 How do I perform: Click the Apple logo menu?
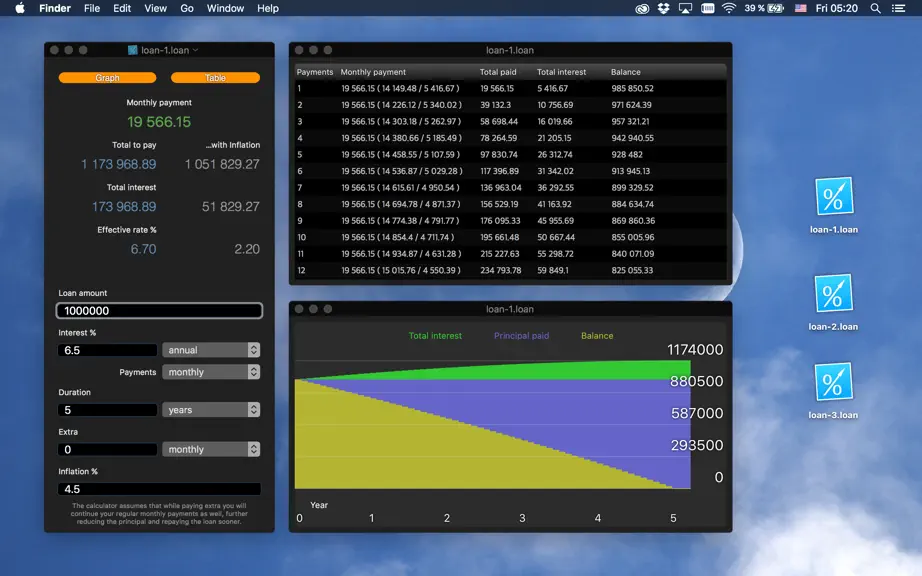[20, 8]
